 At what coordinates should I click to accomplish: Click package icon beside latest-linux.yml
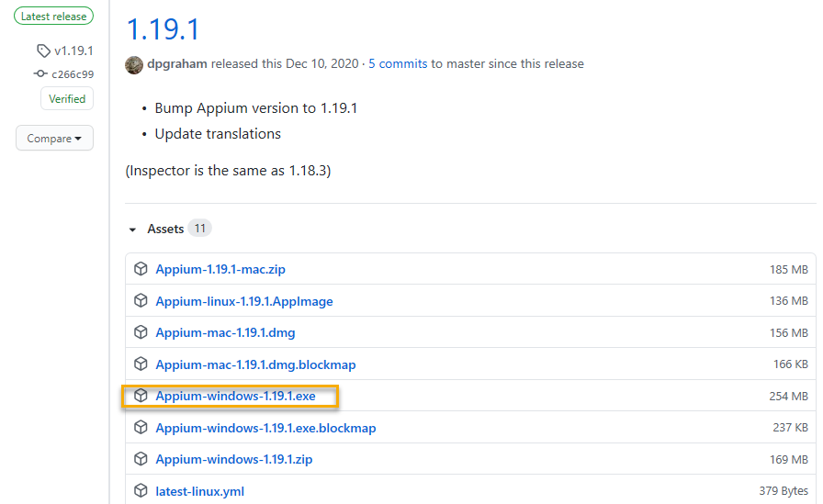pos(141,491)
